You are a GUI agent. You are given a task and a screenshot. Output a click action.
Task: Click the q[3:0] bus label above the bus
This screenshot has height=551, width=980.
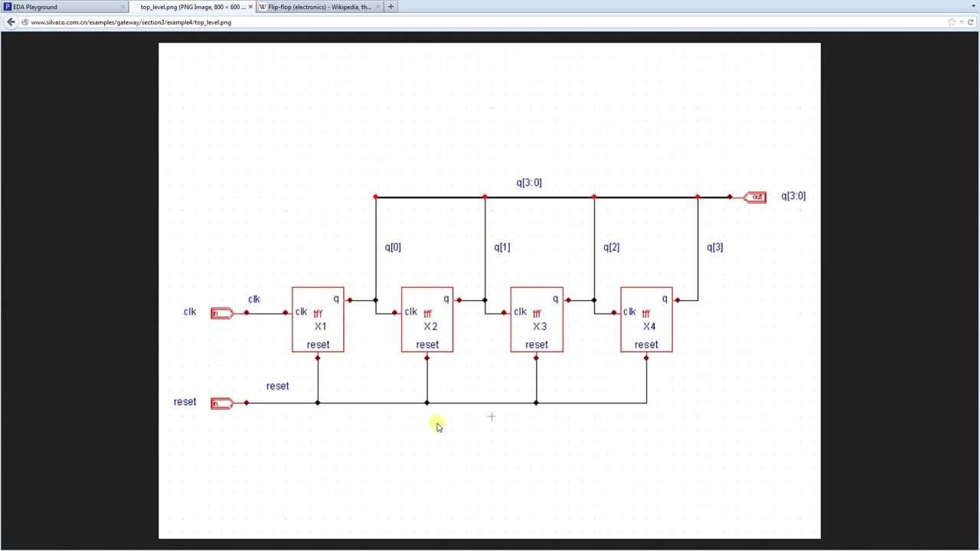pos(529,183)
